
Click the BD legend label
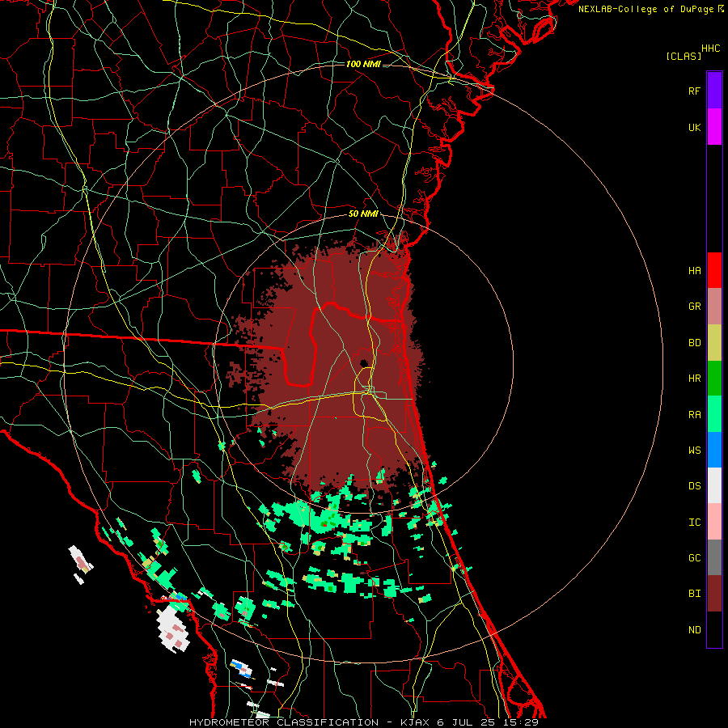click(x=694, y=343)
